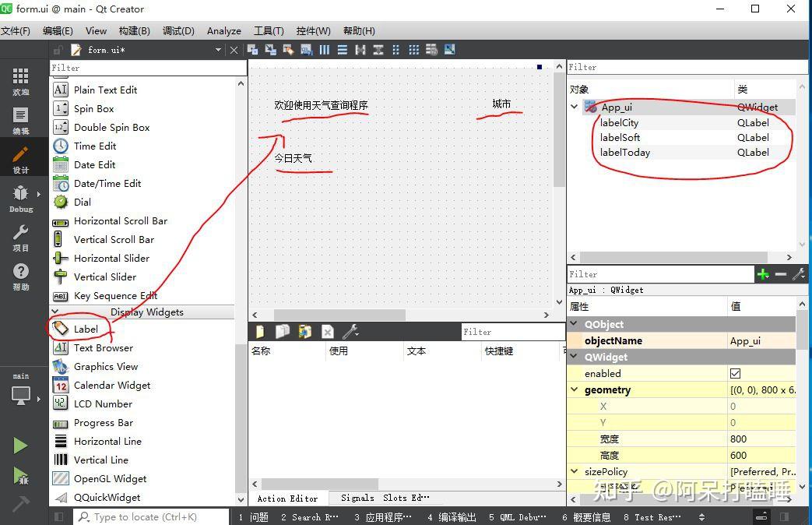The width and height of the screenshot is (812, 525).
Task: Click the widget box Filter field
Action: coord(148,68)
